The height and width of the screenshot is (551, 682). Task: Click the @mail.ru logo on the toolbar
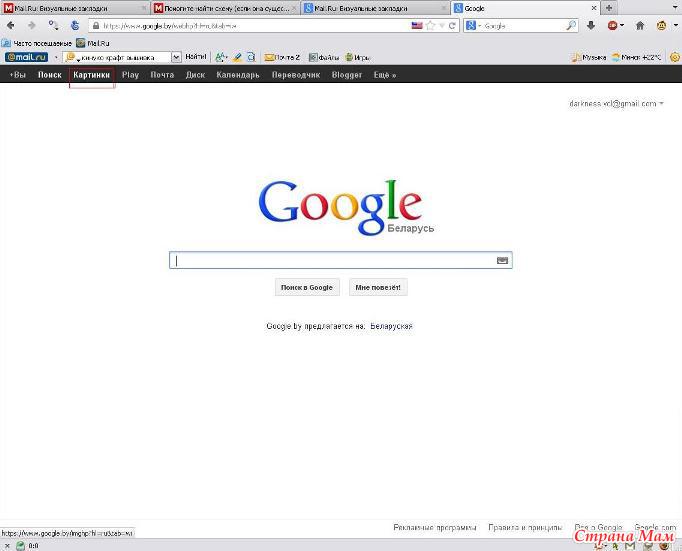click(x=27, y=57)
